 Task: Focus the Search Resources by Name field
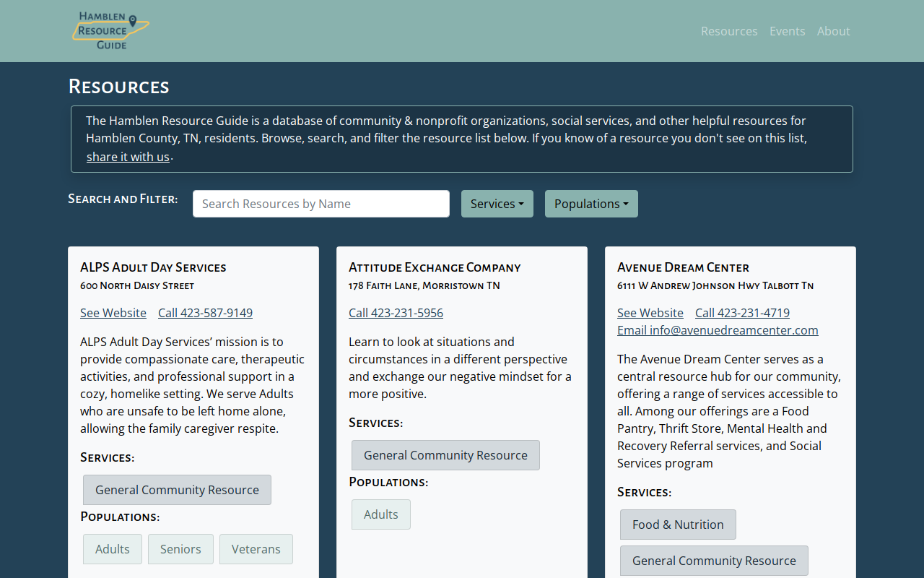(x=321, y=204)
